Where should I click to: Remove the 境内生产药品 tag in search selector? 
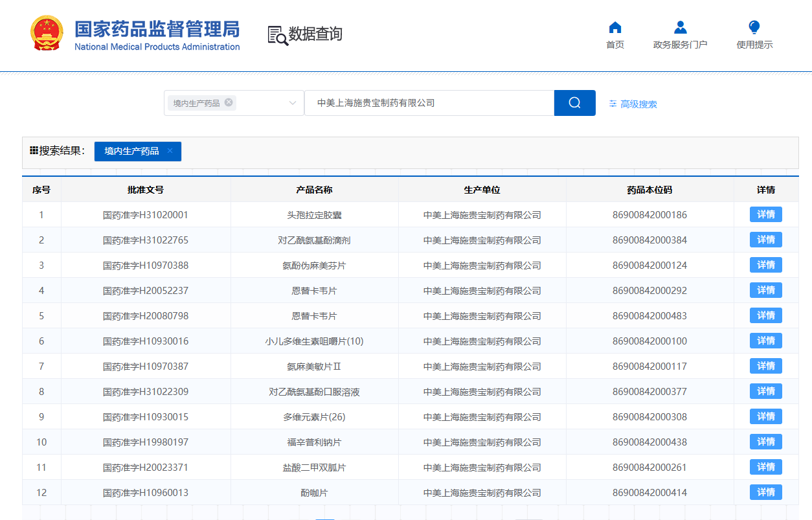point(229,102)
